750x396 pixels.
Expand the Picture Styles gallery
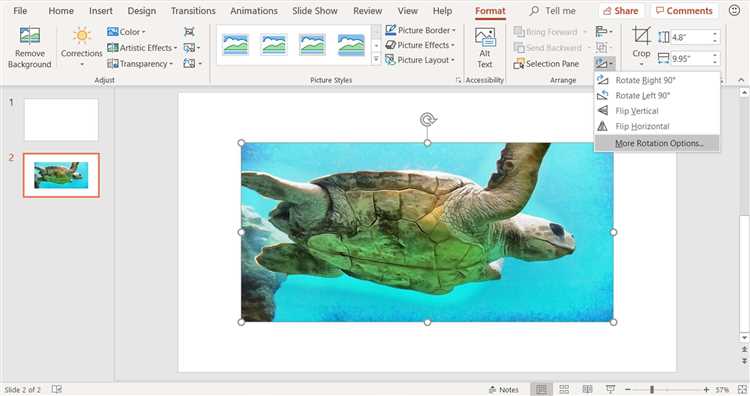[376, 60]
